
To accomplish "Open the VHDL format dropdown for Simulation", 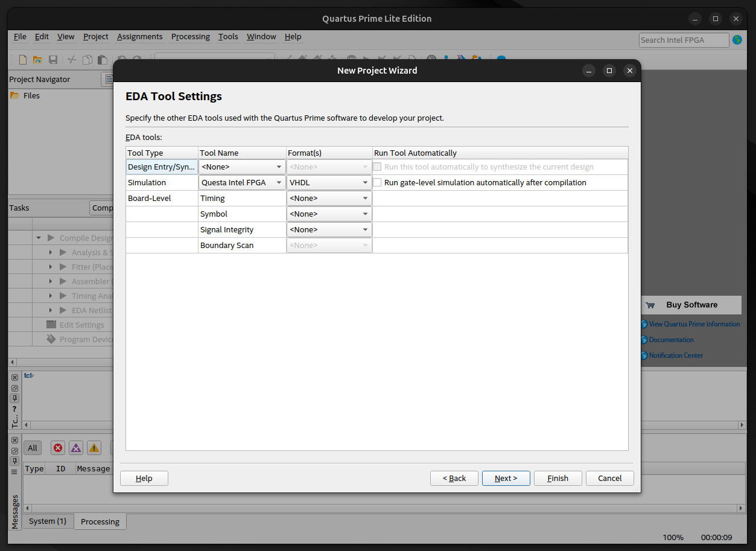I will [329, 182].
